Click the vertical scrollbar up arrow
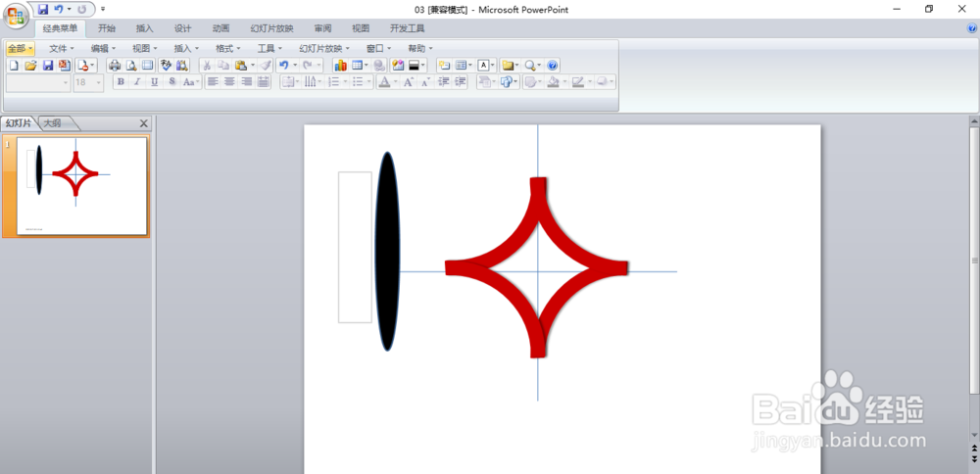980x474 pixels. 974,120
